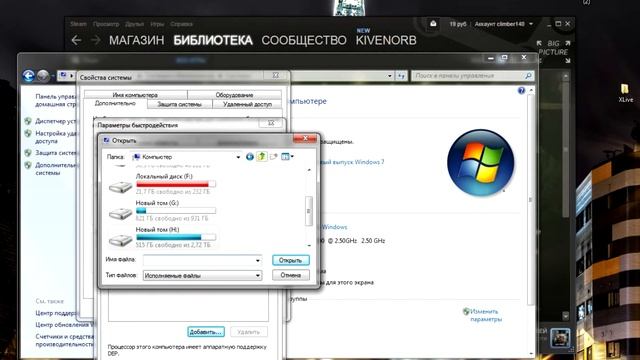Open the Steam inbox envelope icon
The image size is (640, 360).
click(433, 24)
